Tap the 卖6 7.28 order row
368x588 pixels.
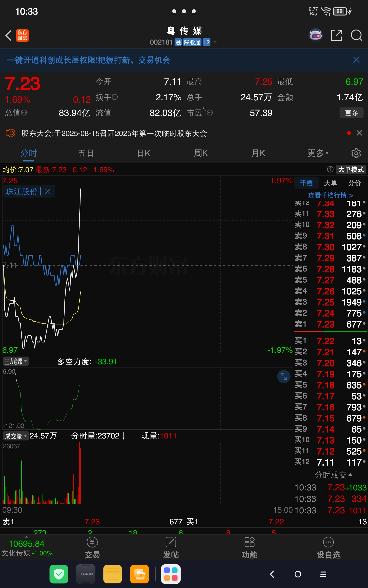point(330,269)
